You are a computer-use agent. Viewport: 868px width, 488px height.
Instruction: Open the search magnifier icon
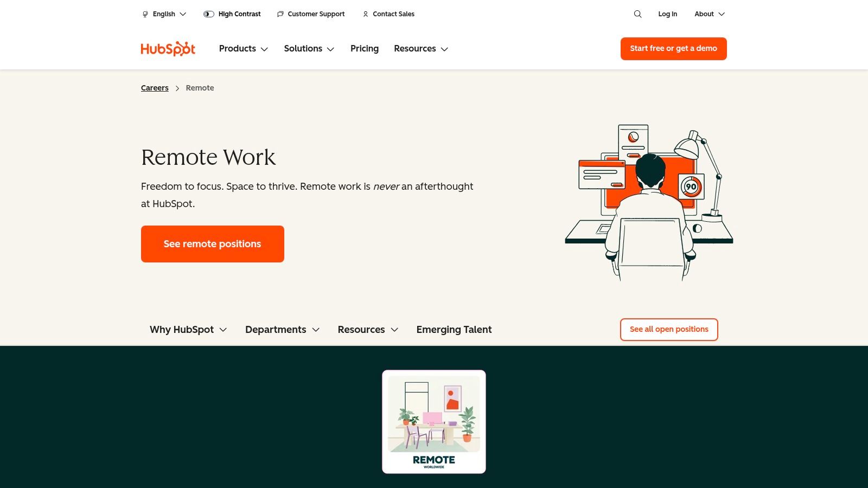click(637, 14)
